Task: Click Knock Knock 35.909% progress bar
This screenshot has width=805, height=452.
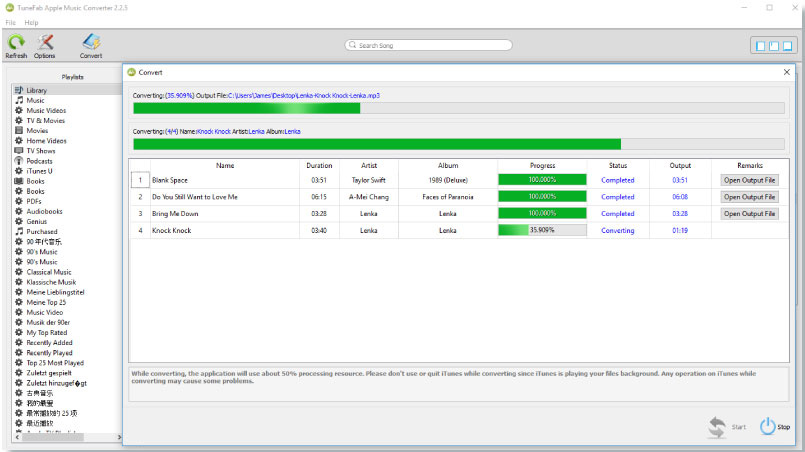Action: (x=542, y=230)
